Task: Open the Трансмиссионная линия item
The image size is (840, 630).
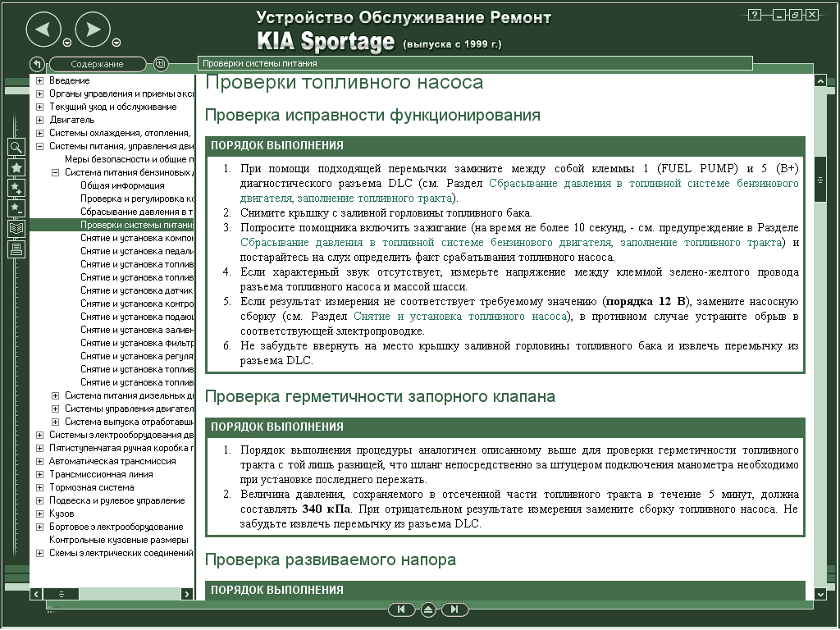Action: [x=101, y=474]
